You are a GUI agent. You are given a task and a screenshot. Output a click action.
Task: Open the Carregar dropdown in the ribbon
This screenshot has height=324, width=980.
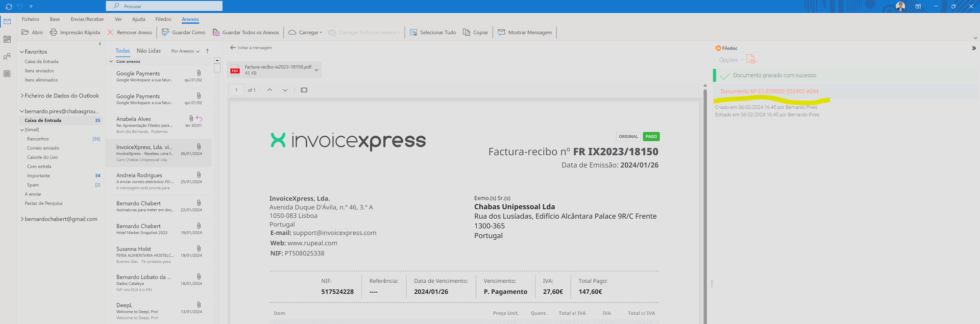tap(305, 32)
